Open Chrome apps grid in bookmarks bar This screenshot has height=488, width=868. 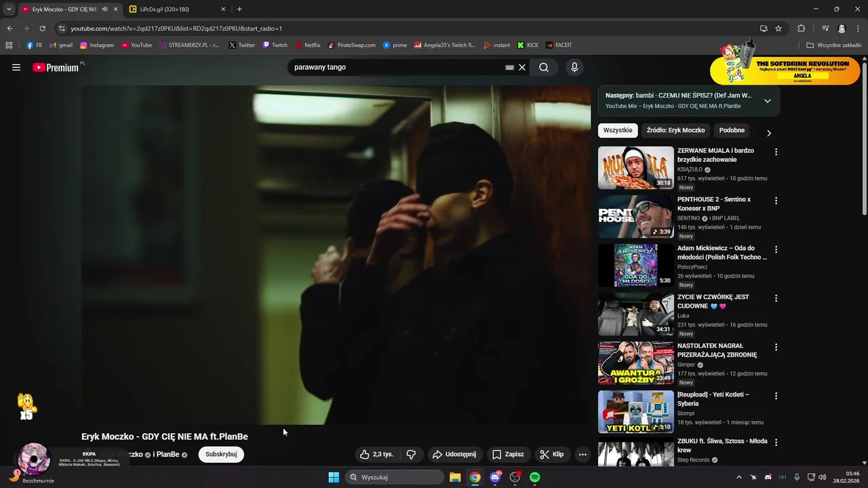pos(9,45)
